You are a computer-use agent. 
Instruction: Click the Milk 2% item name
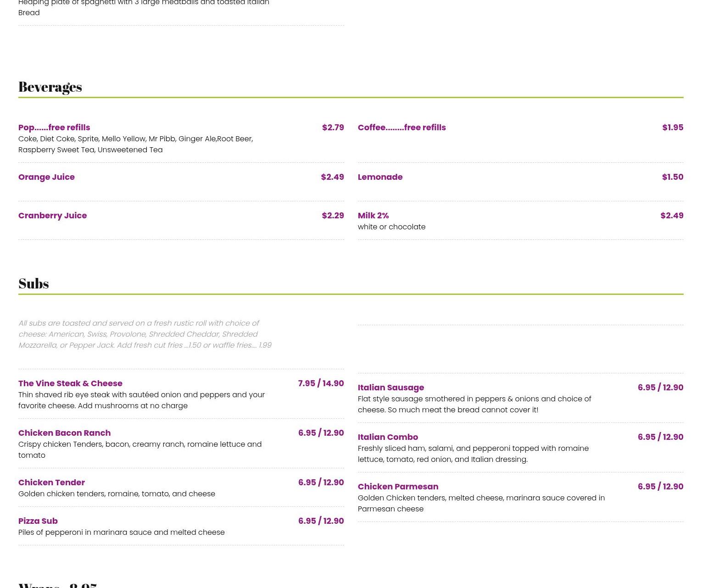pos(373,215)
